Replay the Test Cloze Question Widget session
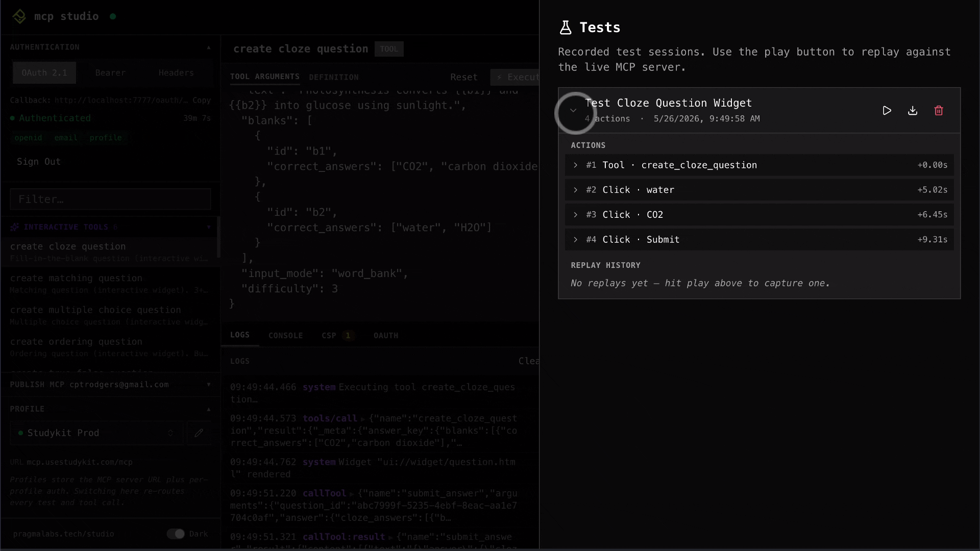This screenshot has width=980, height=551. 887,111
